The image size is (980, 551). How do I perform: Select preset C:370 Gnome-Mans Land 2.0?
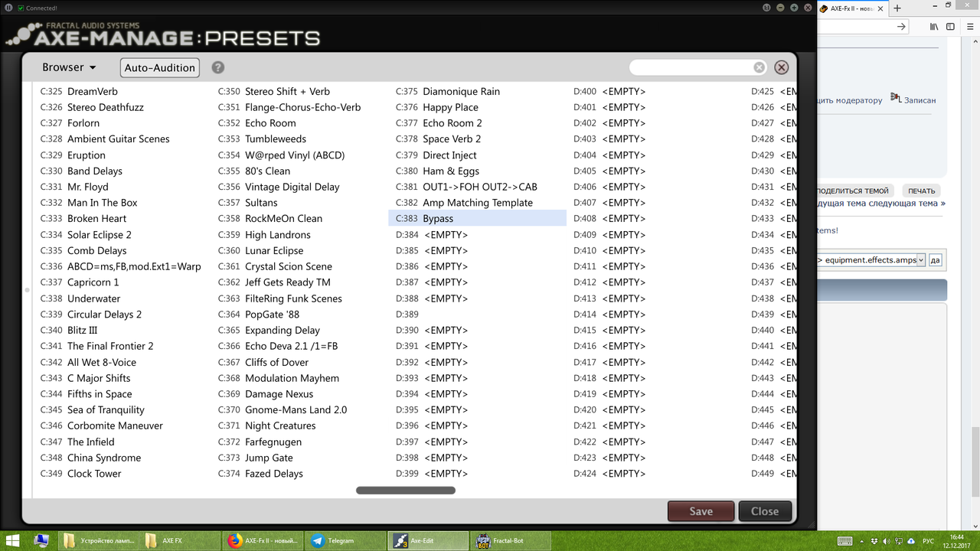coord(300,409)
